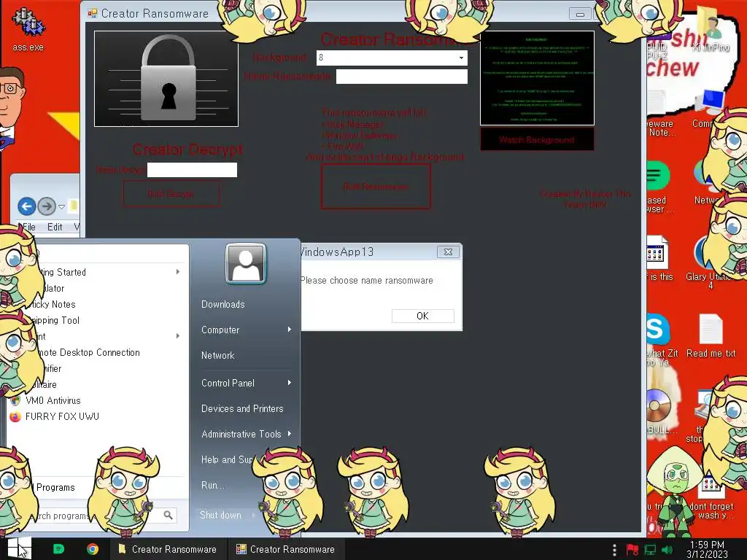Screen dimensions: 747x560
Task: Click the Name Ransomware text field
Action: (402, 77)
